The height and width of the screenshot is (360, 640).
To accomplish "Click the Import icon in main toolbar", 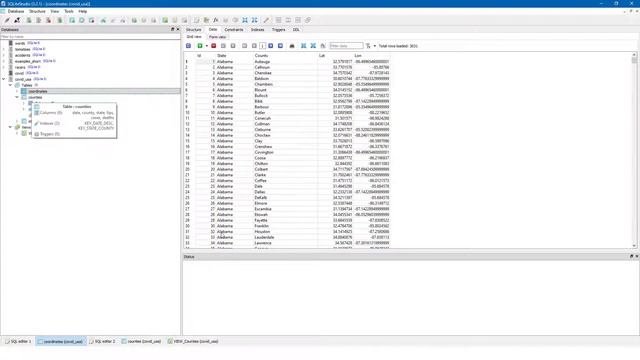I will coord(245,20).
